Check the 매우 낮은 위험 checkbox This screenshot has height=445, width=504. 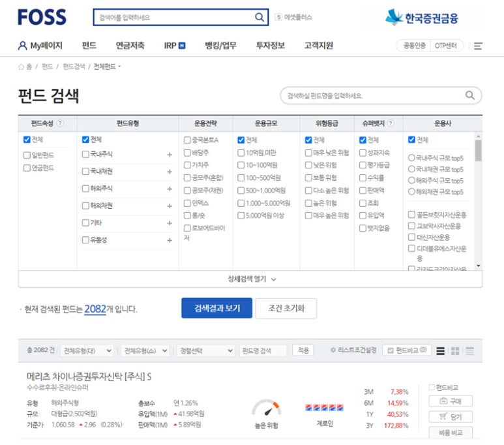point(308,153)
